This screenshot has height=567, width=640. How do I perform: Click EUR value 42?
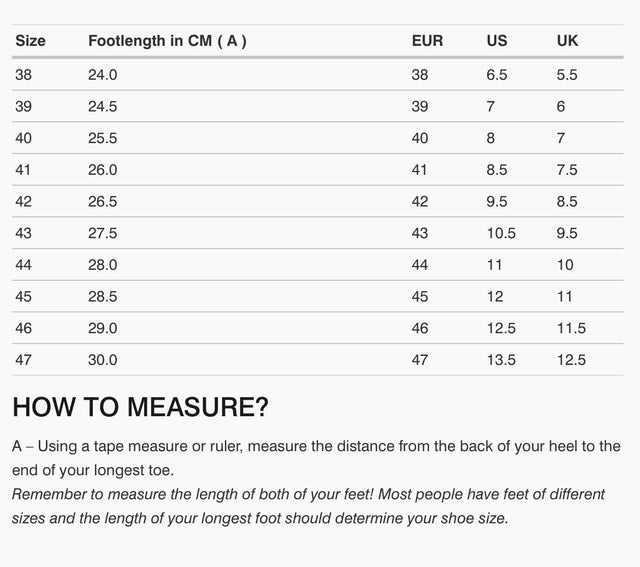point(420,202)
